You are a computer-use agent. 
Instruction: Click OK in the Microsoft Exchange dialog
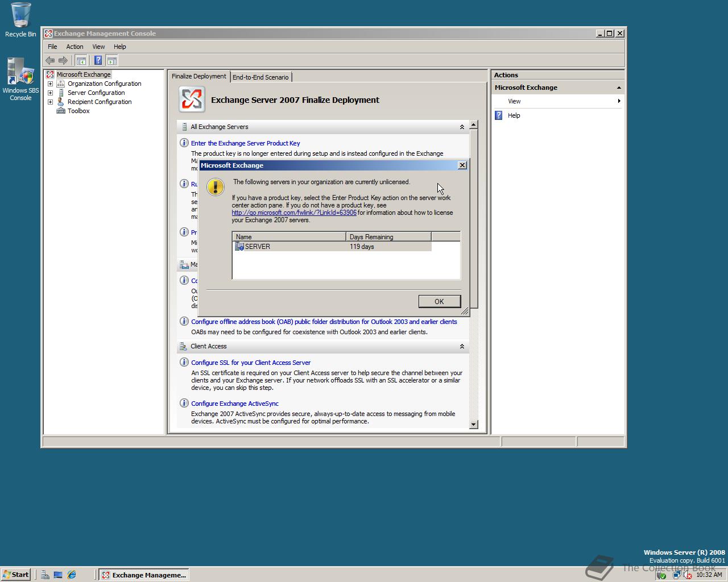439,301
